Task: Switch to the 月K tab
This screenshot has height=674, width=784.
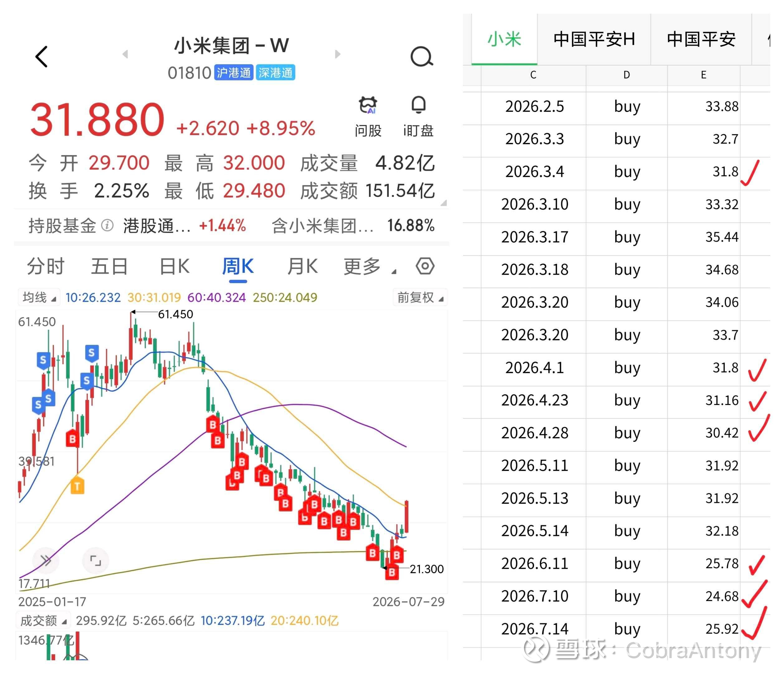Action: (302, 266)
